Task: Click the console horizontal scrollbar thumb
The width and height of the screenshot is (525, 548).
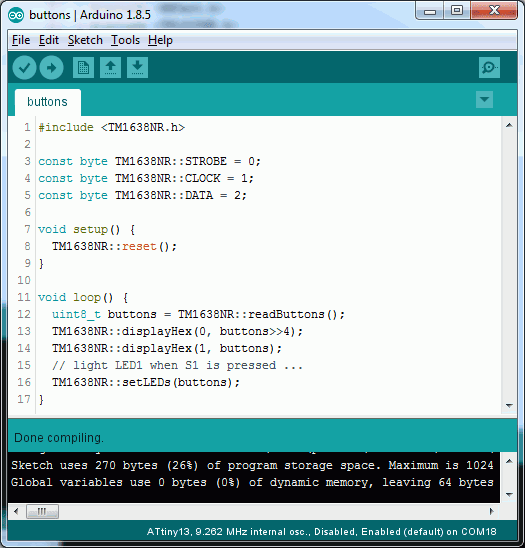Action: click(x=42, y=512)
